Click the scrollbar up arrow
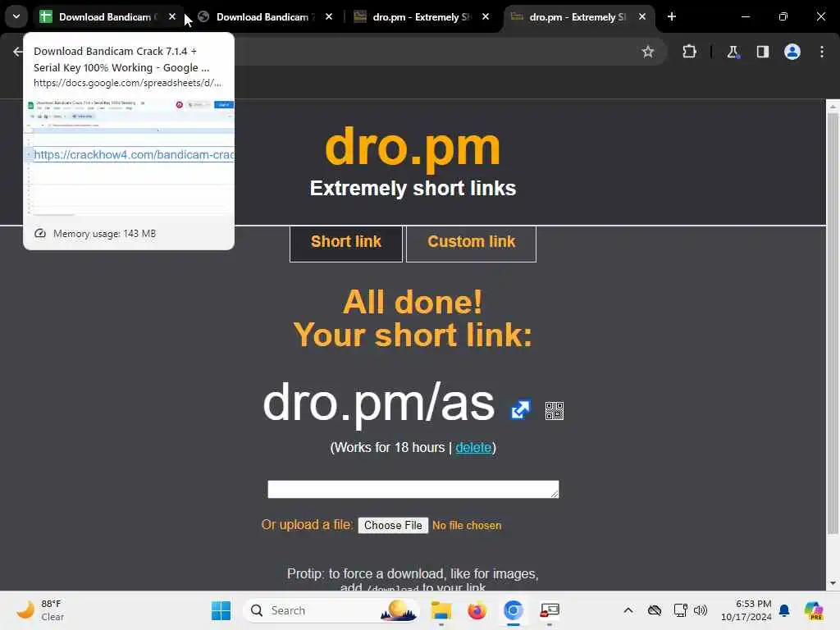The image size is (840, 630). pos(833,107)
